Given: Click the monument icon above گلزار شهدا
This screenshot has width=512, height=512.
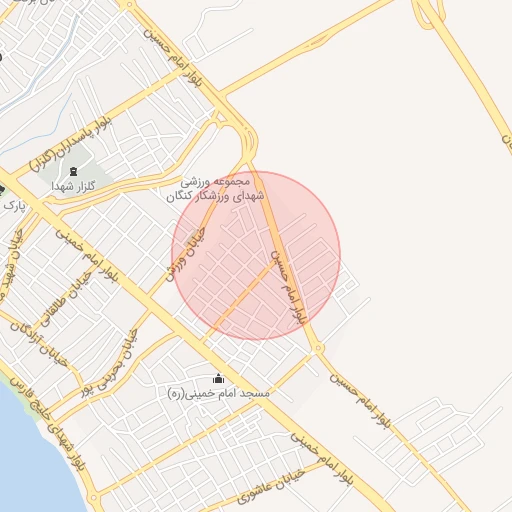Looking at the screenshot, I should (x=73, y=172).
